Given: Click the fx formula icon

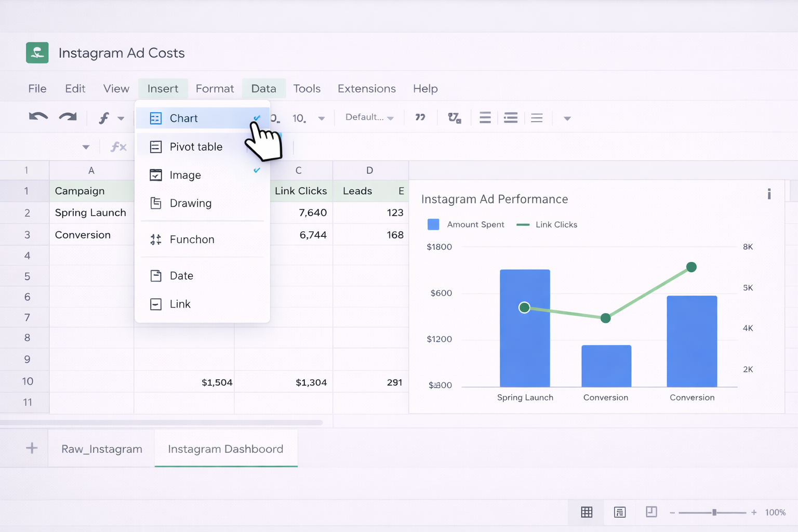Looking at the screenshot, I should point(118,147).
